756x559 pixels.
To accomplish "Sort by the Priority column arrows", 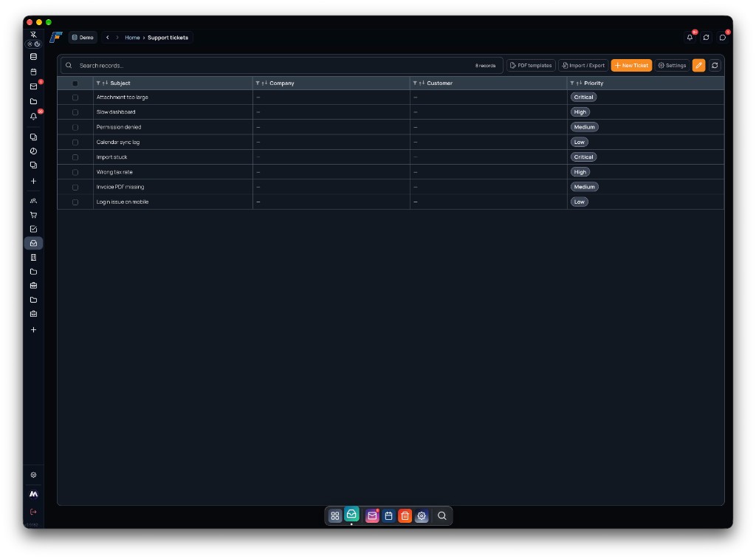I will pyautogui.click(x=579, y=83).
